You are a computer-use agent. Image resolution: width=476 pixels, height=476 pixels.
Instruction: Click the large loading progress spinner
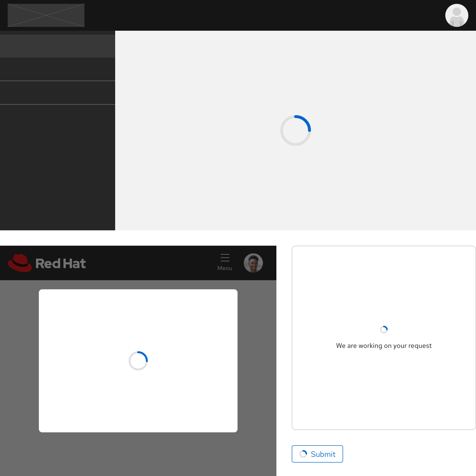[x=295, y=130]
